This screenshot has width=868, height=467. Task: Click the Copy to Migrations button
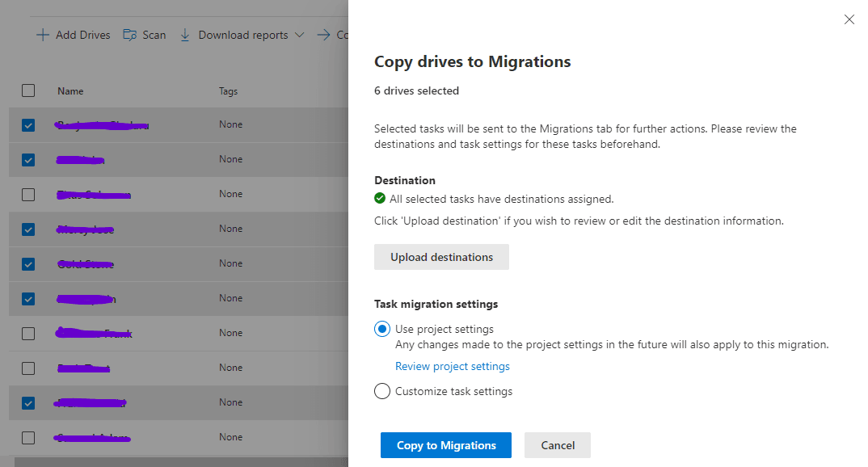tap(445, 445)
